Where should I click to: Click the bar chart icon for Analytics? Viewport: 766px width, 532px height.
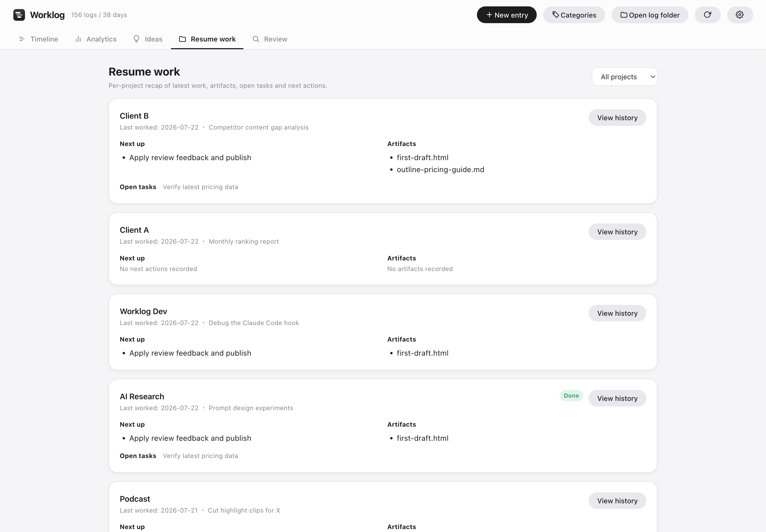[x=78, y=39]
